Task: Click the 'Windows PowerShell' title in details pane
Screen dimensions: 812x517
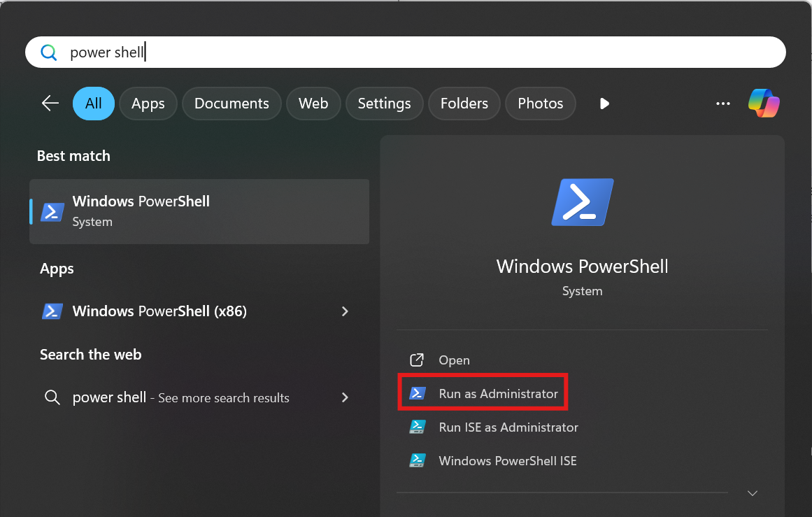Action: point(582,267)
